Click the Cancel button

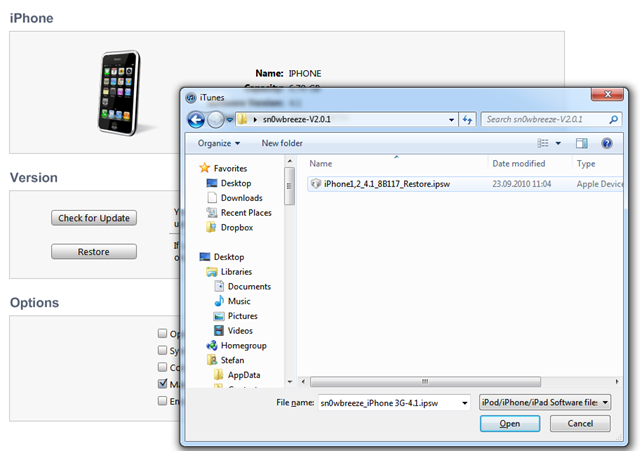click(x=580, y=424)
